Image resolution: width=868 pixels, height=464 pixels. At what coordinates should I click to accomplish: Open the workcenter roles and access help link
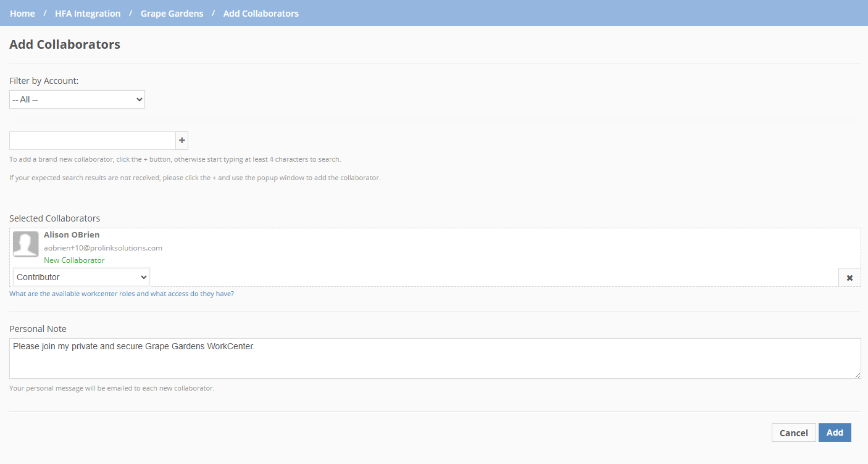pyautogui.click(x=121, y=293)
